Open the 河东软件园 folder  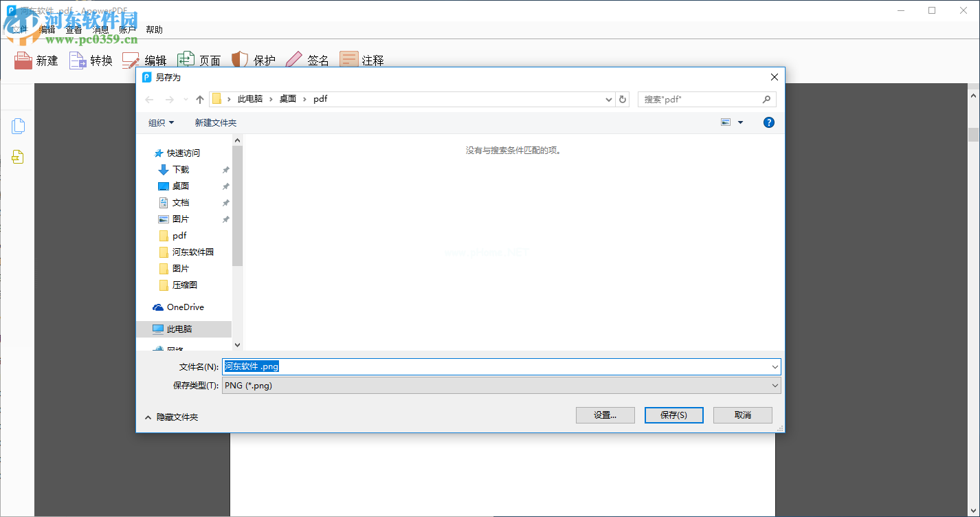(193, 252)
